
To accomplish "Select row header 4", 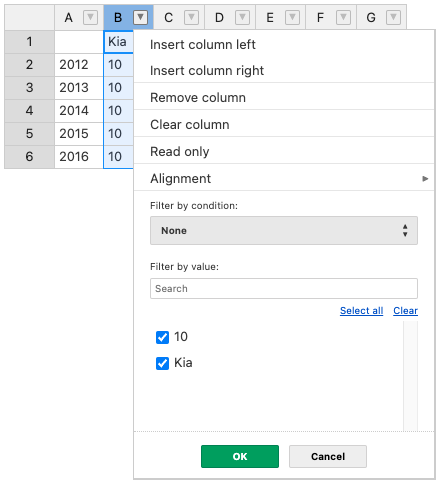I will pos(29,111).
